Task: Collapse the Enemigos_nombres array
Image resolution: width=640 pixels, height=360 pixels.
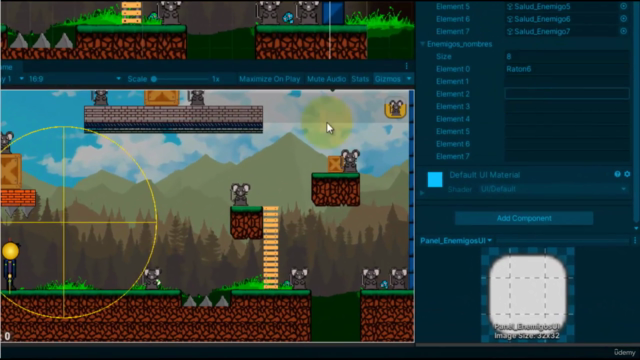Action: click(x=422, y=44)
